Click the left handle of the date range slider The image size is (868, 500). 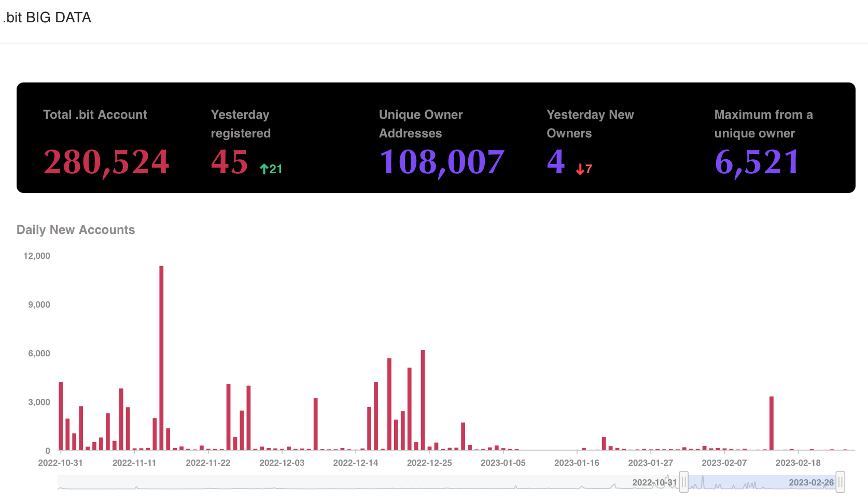click(x=684, y=482)
